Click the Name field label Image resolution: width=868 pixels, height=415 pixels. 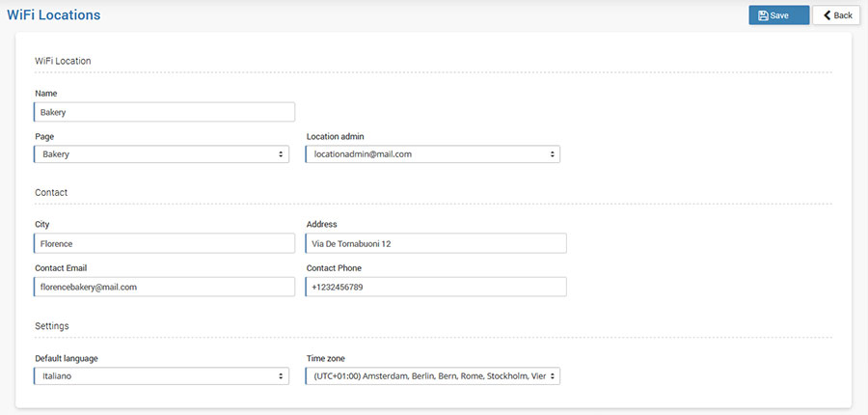tap(46, 94)
